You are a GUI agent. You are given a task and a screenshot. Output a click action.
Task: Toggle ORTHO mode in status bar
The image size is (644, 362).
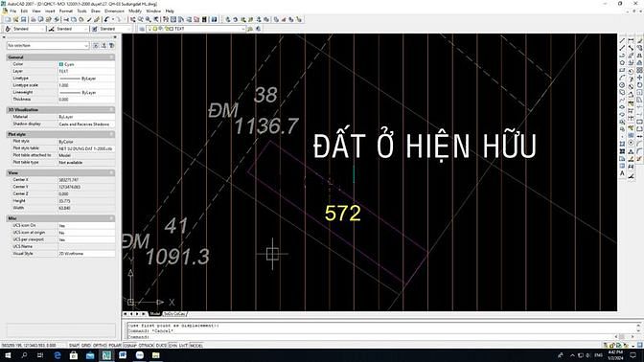click(100, 346)
